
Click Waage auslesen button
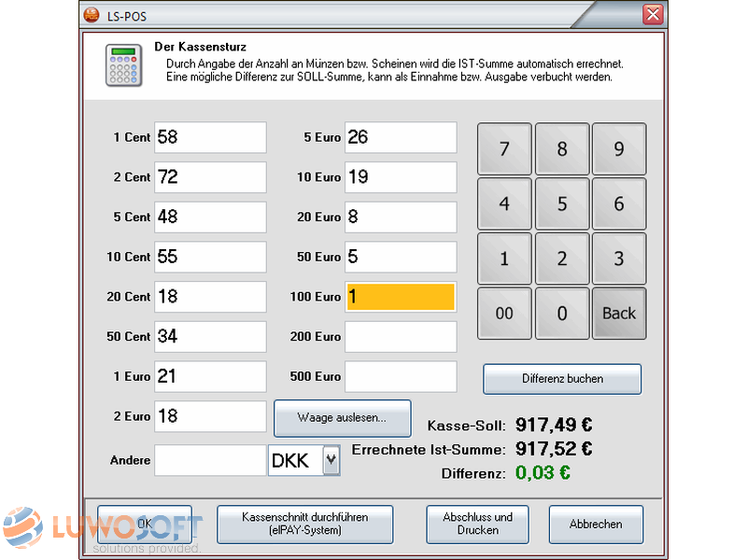pos(342,418)
